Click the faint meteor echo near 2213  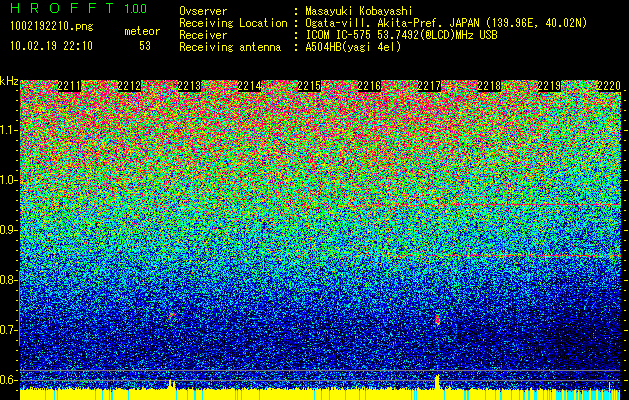(171, 317)
